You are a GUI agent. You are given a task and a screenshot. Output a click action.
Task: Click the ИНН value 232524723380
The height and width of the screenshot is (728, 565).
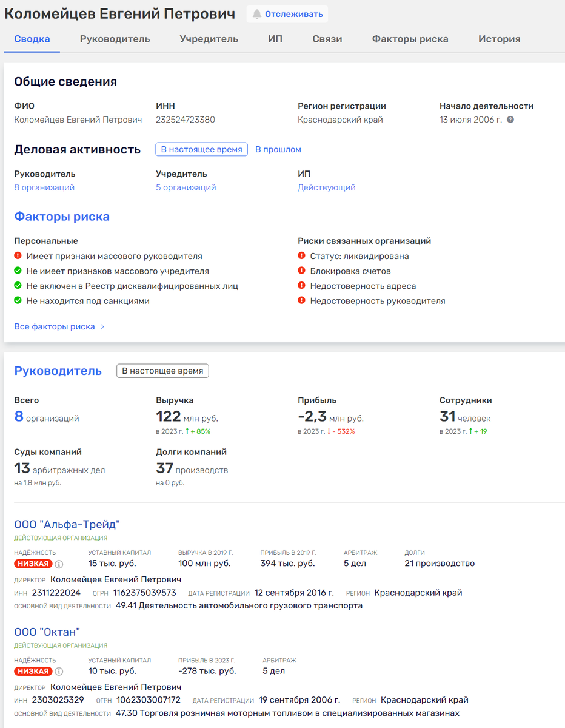186,120
